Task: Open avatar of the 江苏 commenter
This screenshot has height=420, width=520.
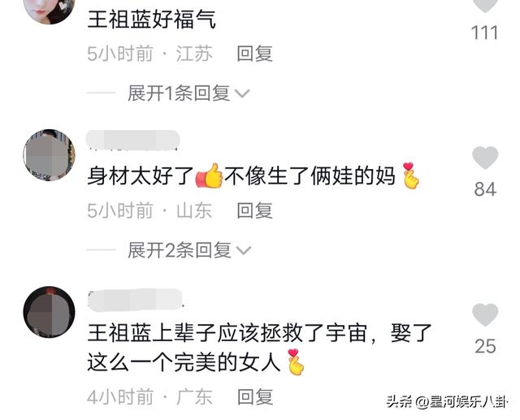Action: pos(49,10)
